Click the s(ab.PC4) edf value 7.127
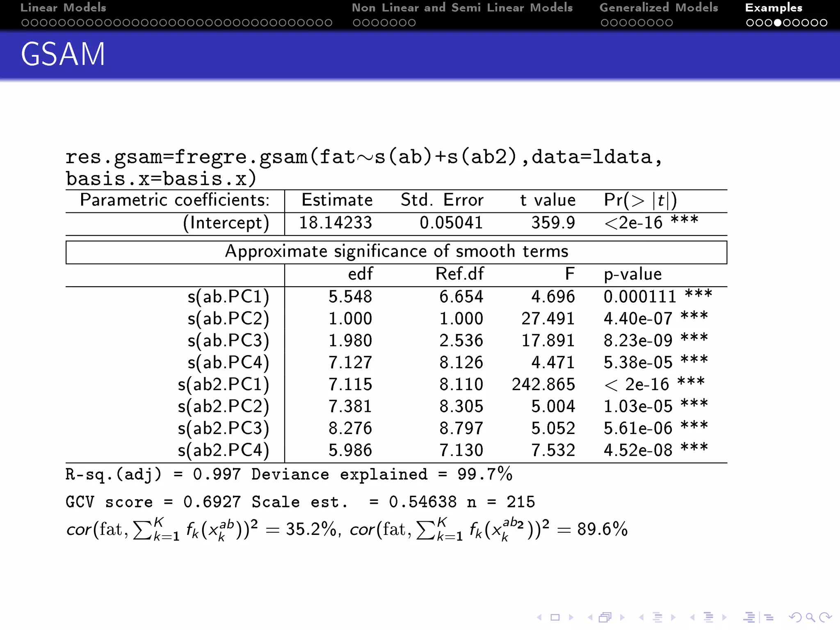Image resolution: width=840 pixels, height=630 pixels. 350,363
